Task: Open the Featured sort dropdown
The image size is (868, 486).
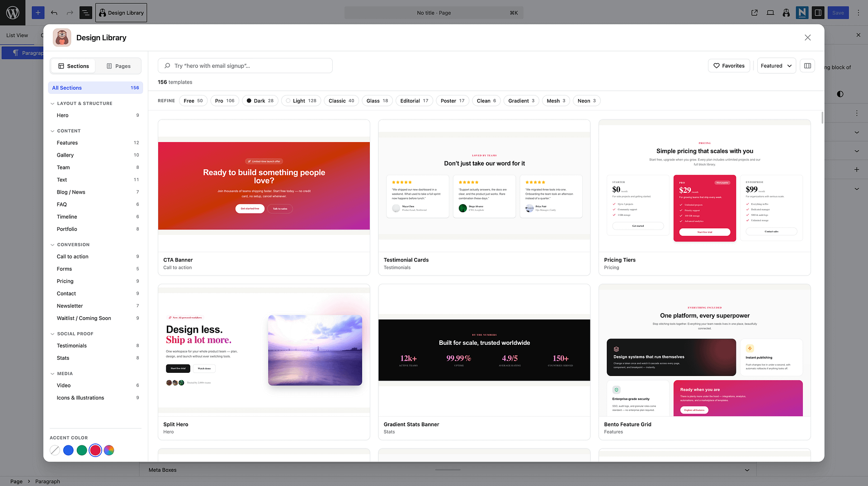Action: (776, 66)
